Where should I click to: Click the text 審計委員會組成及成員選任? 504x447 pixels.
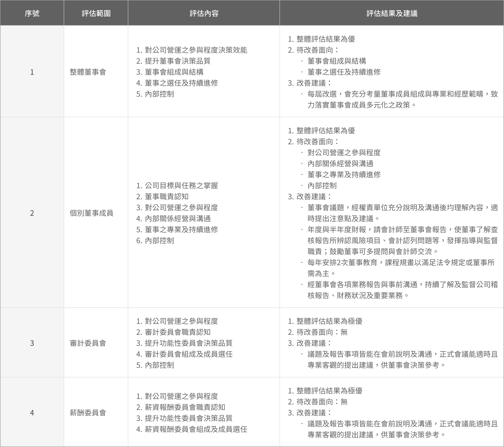pyautogui.click(x=189, y=354)
